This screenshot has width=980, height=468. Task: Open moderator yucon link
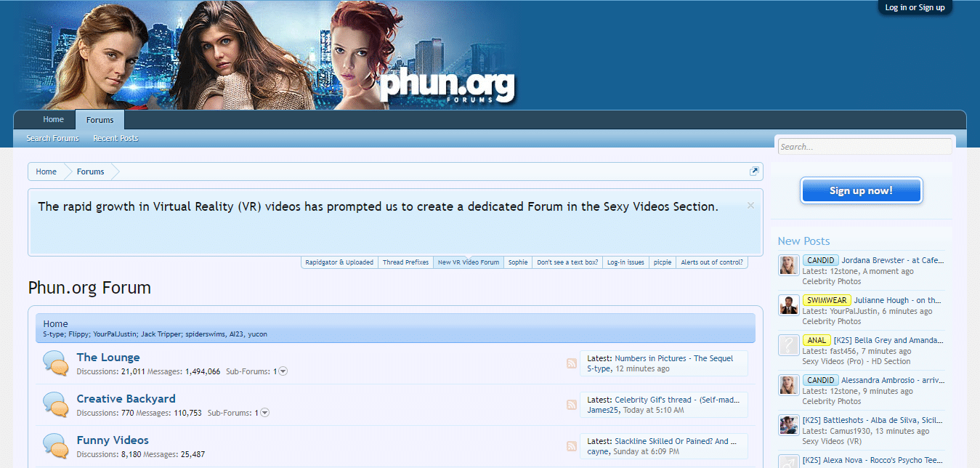pyautogui.click(x=257, y=334)
